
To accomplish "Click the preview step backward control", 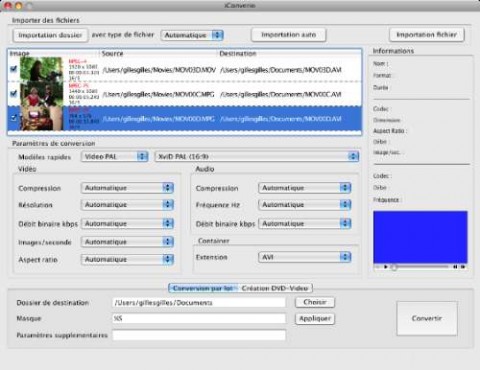I will pyautogui.click(x=455, y=267).
